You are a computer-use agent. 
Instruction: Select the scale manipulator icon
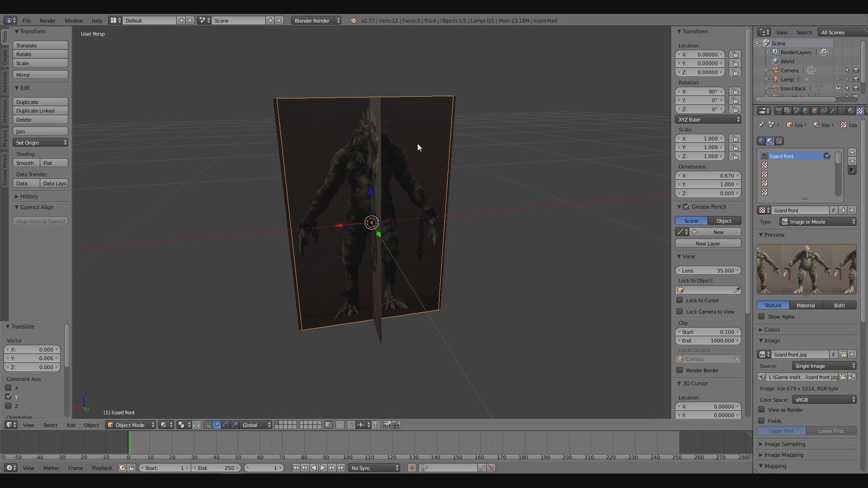click(x=235, y=425)
